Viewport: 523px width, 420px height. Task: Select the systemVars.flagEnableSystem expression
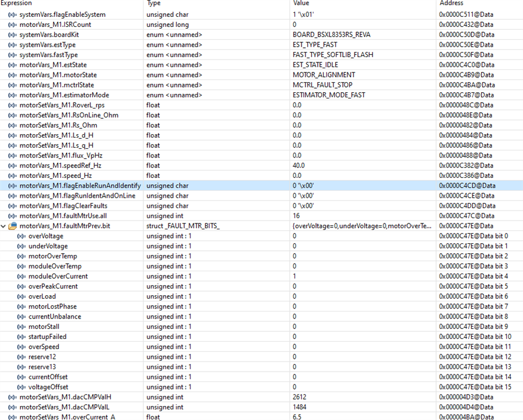62,15
